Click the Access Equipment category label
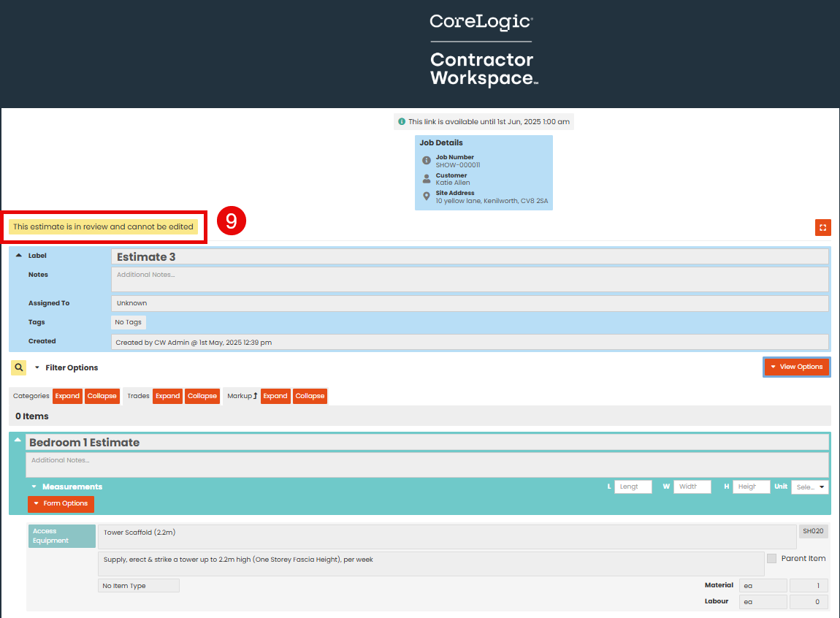 tap(62, 536)
